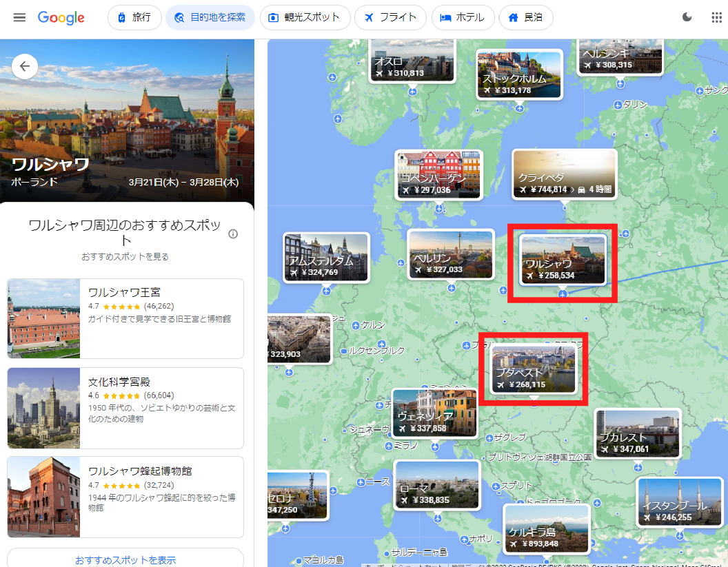Click the おすすめスポットを見る text
The image size is (728, 567).
point(125,256)
